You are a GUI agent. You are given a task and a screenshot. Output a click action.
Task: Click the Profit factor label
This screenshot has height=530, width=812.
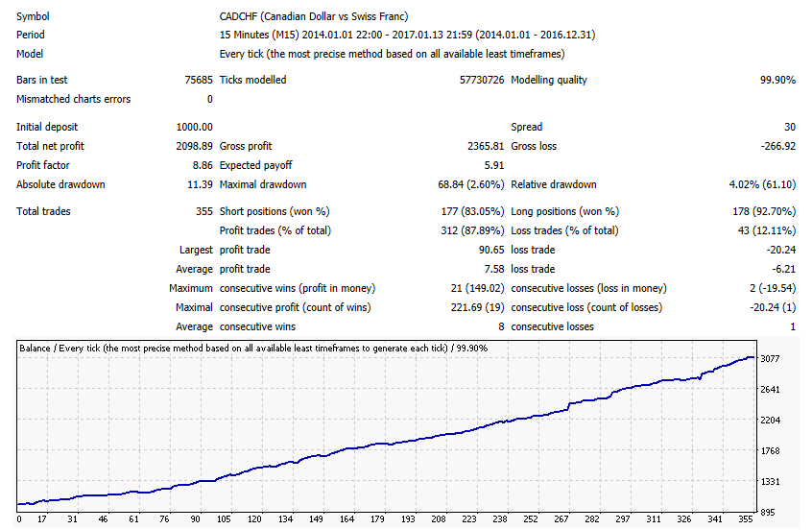pyautogui.click(x=42, y=165)
